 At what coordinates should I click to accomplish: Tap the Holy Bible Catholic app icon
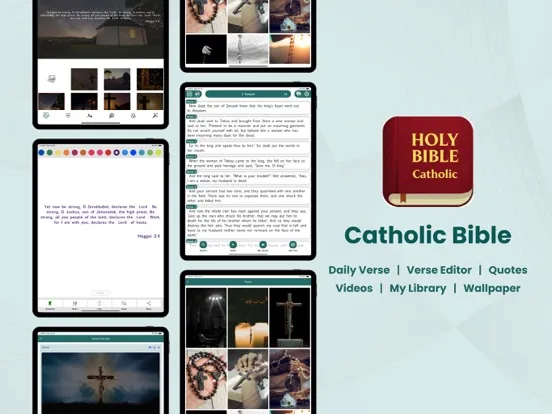[x=428, y=161]
